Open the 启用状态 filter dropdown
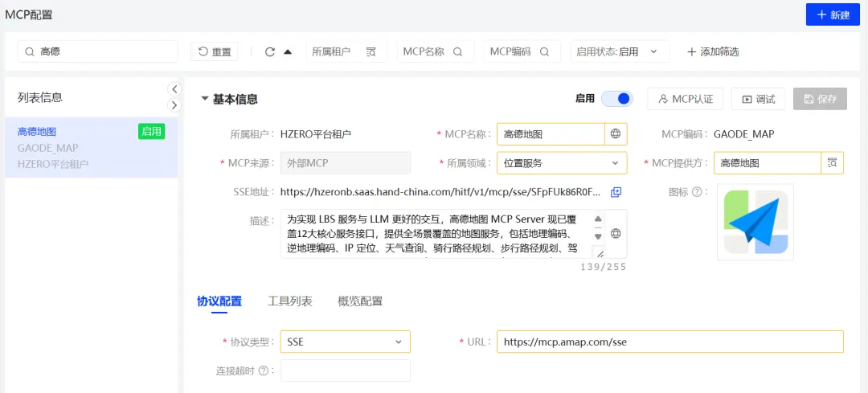The height and width of the screenshot is (393, 868). coord(620,51)
